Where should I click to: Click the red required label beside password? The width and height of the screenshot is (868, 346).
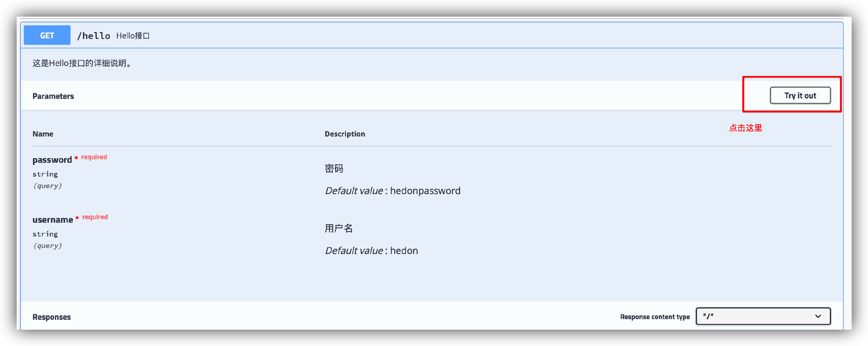pos(94,157)
